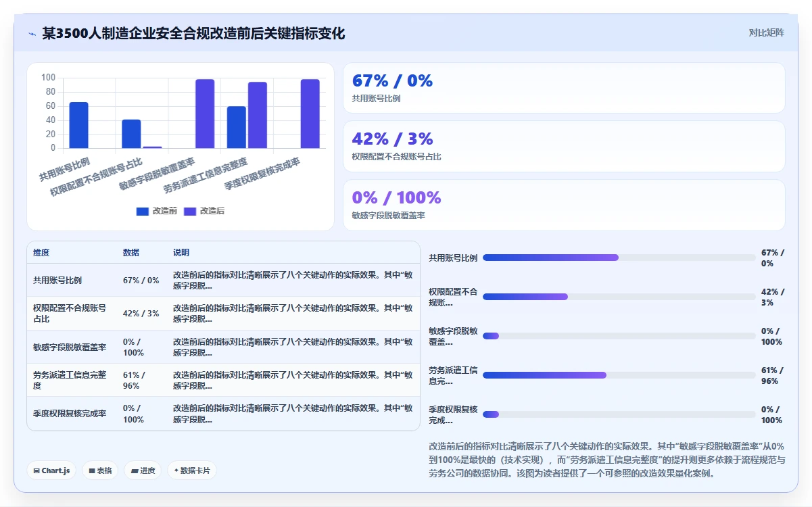Viewport: 812px width, 507px height.
Task: Click the page title 某3500人制造企业安全合规改造前后关键指标变化
Action: [x=193, y=33]
